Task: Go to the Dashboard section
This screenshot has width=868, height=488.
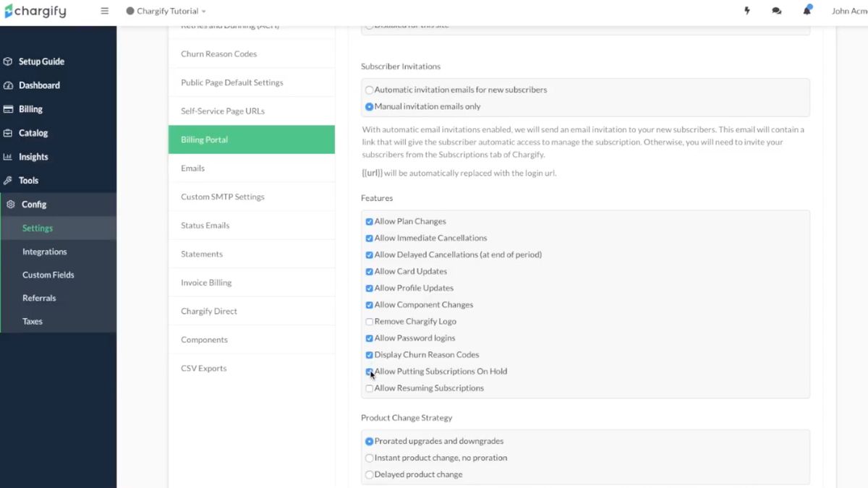Action: (x=39, y=85)
